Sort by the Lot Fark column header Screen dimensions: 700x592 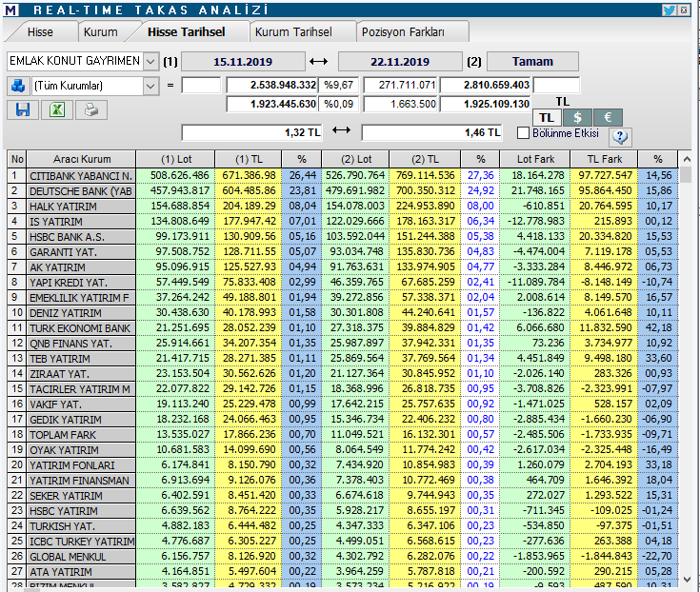535,159
